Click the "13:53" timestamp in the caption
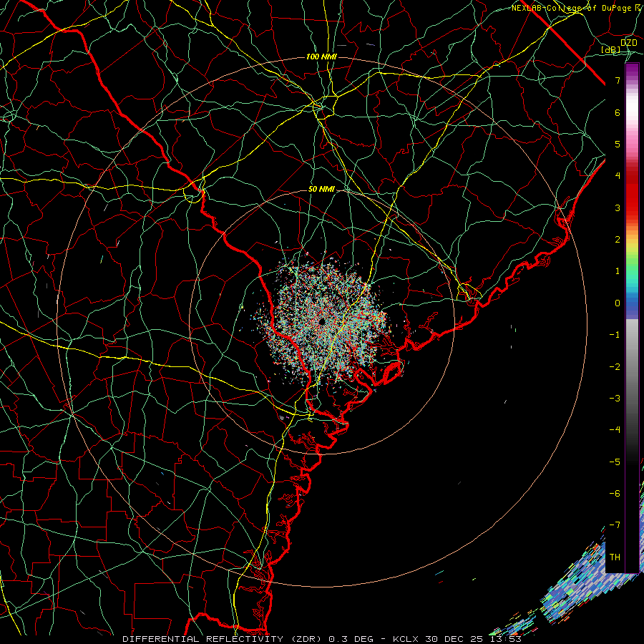The width and height of the screenshot is (644, 644). (x=504, y=639)
